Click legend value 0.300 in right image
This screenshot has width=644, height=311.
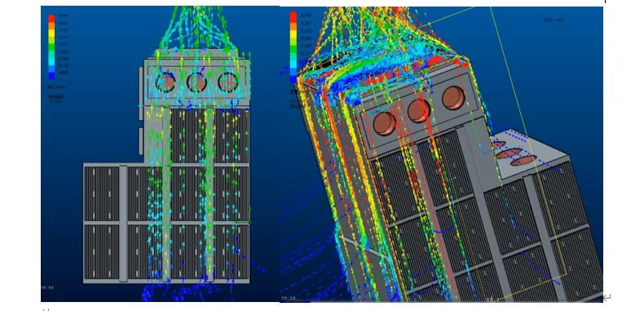[307, 16]
